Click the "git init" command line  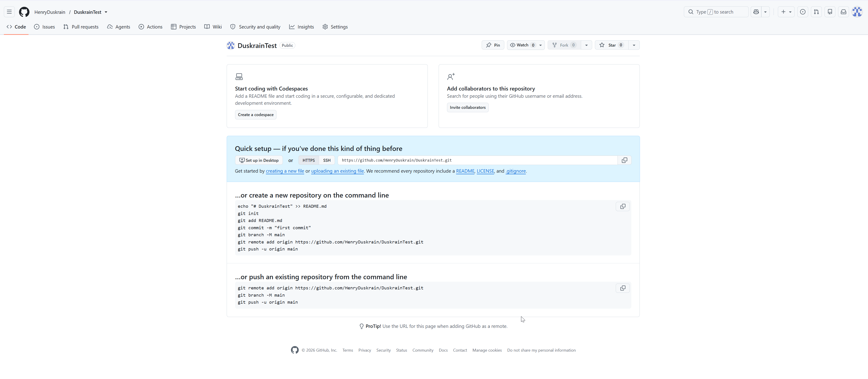coord(248,213)
